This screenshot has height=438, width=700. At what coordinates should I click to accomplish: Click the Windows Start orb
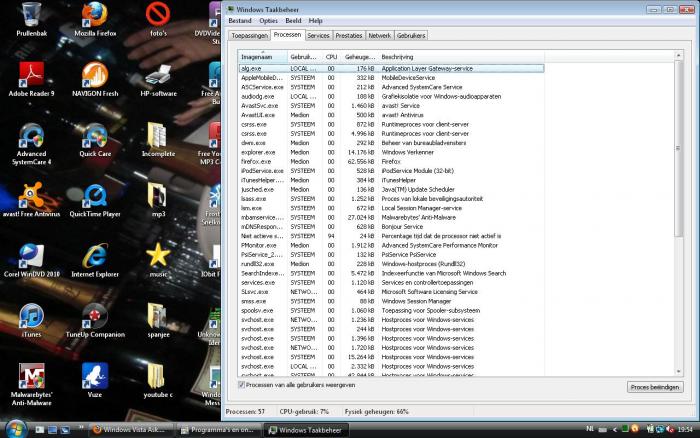point(16,429)
